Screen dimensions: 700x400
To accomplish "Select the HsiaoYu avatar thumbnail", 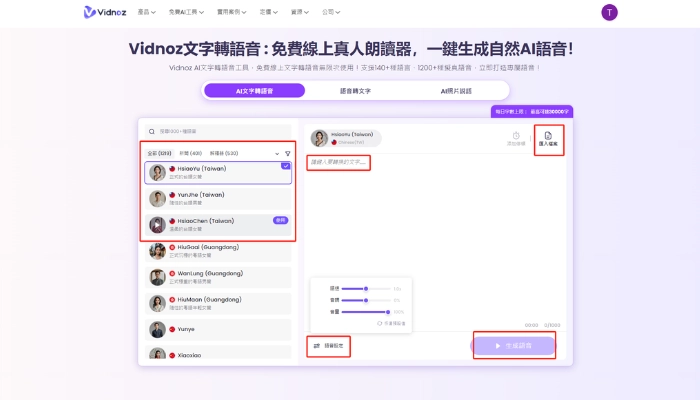I will (x=157, y=172).
